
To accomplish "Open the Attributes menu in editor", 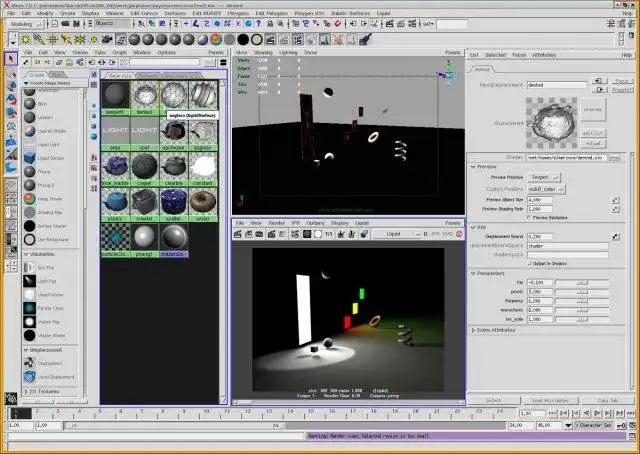I will (545, 55).
